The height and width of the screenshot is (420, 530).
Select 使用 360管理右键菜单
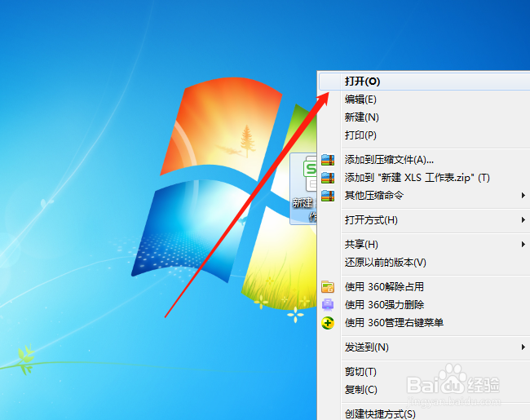425,323
